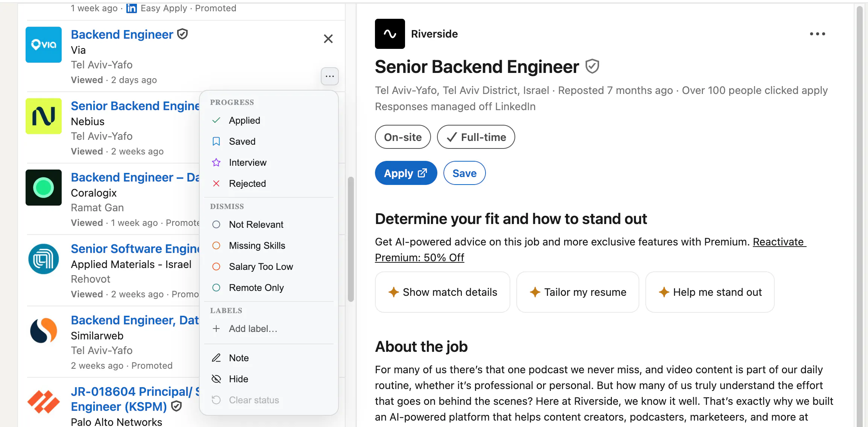Select the Salary Too Low dismiss option
The image size is (868, 427).
pos(269,266)
